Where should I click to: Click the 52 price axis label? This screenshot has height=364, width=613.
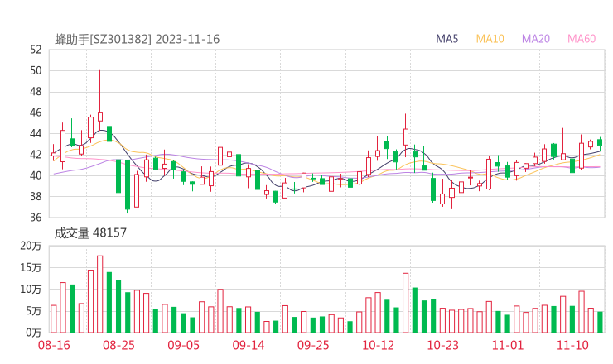[x=36, y=50]
